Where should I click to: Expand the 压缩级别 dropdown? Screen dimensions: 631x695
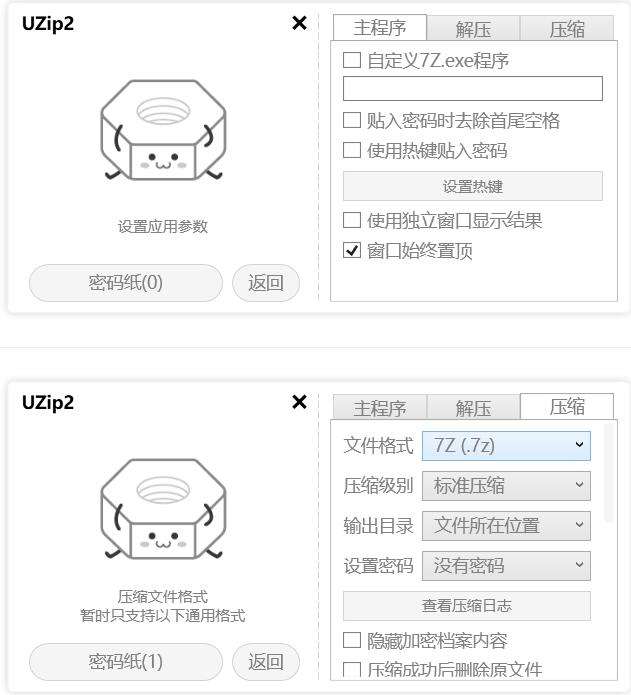[506, 486]
